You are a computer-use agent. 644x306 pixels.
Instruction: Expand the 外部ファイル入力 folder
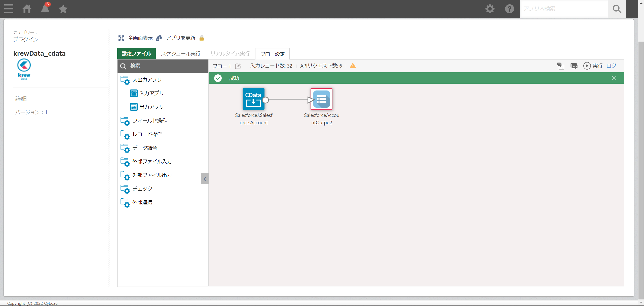pyautogui.click(x=146, y=161)
